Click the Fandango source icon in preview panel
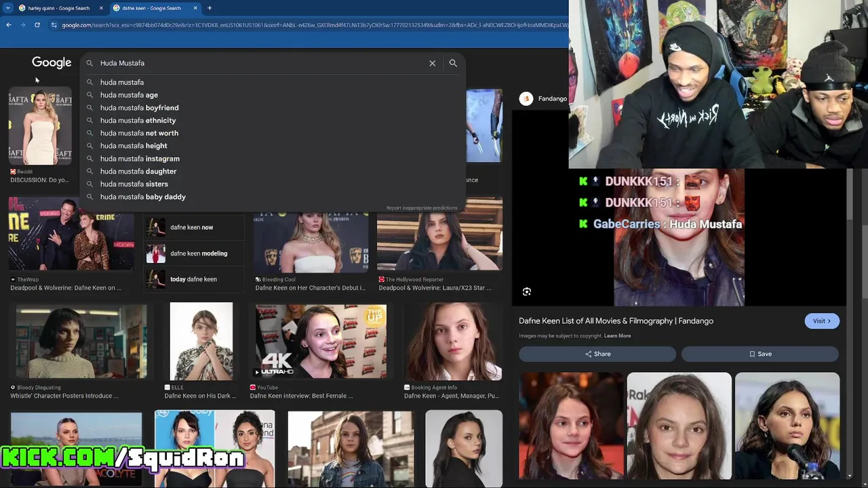Image resolution: width=868 pixels, height=488 pixels. tap(526, 99)
